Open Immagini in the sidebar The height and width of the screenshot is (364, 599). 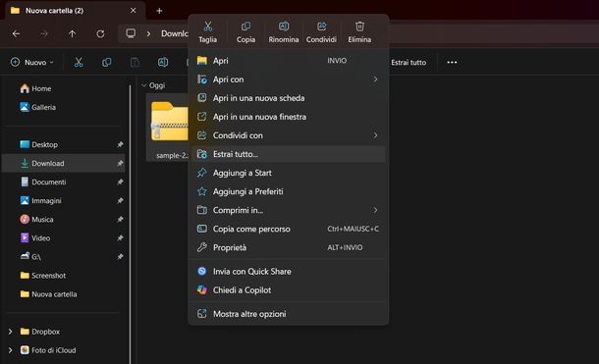point(63,201)
